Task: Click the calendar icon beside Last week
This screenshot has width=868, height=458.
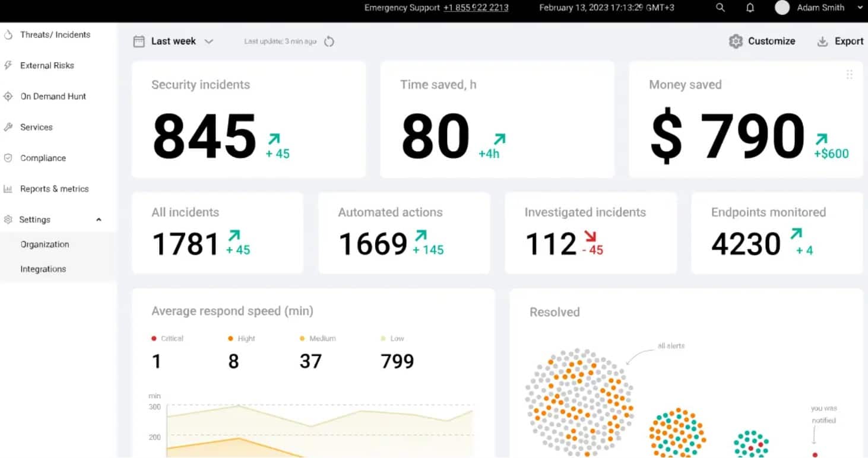Action: (139, 42)
